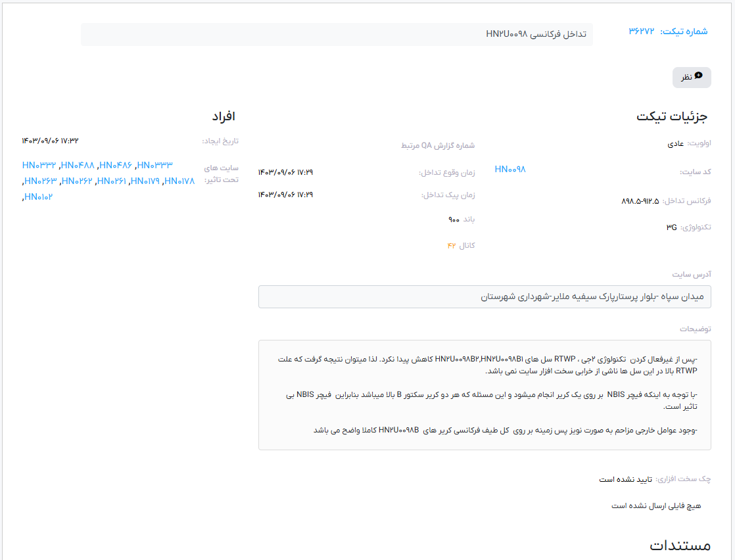
Task: Open ticket number 36272 link
Action: (642, 31)
